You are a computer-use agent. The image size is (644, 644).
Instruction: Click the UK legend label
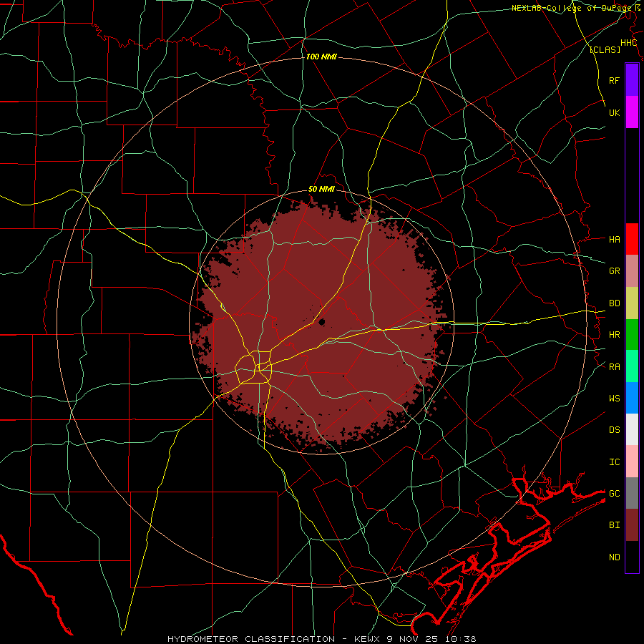point(614,112)
